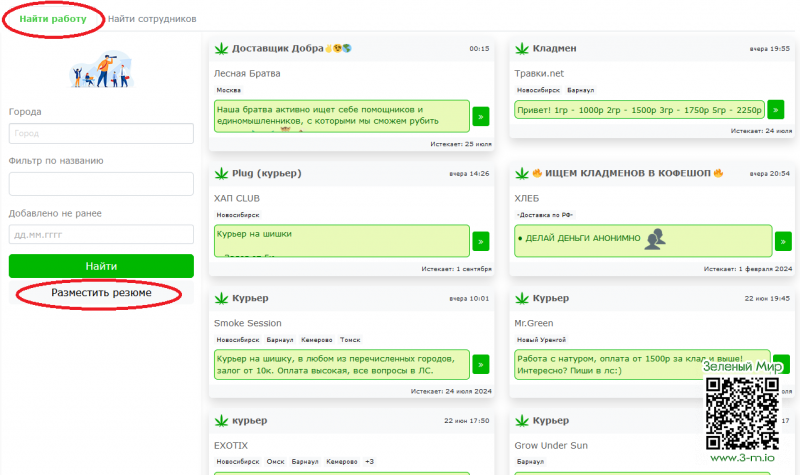
Task: Open the Добавлено не ранее date field
Action: tap(101, 235)
